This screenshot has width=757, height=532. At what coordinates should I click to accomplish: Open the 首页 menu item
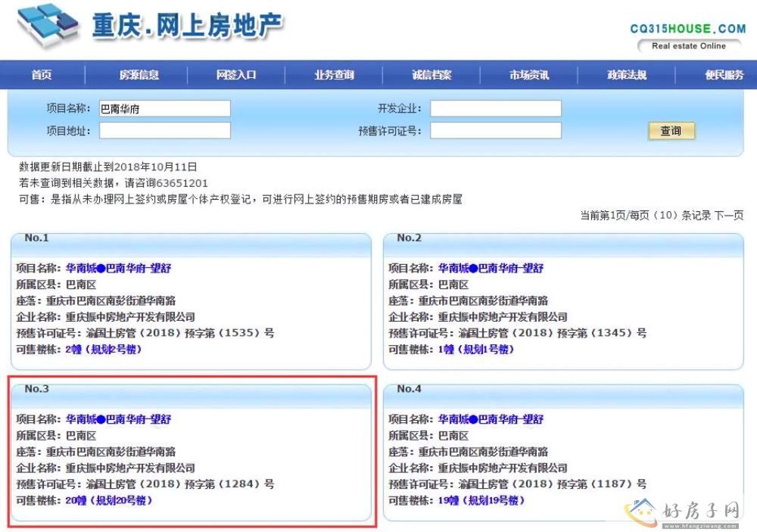[42, 75]
